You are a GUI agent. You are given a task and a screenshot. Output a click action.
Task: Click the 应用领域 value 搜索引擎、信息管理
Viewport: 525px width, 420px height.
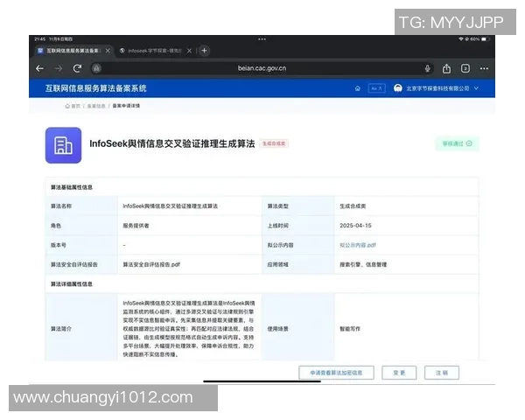[x=363, y=264]
